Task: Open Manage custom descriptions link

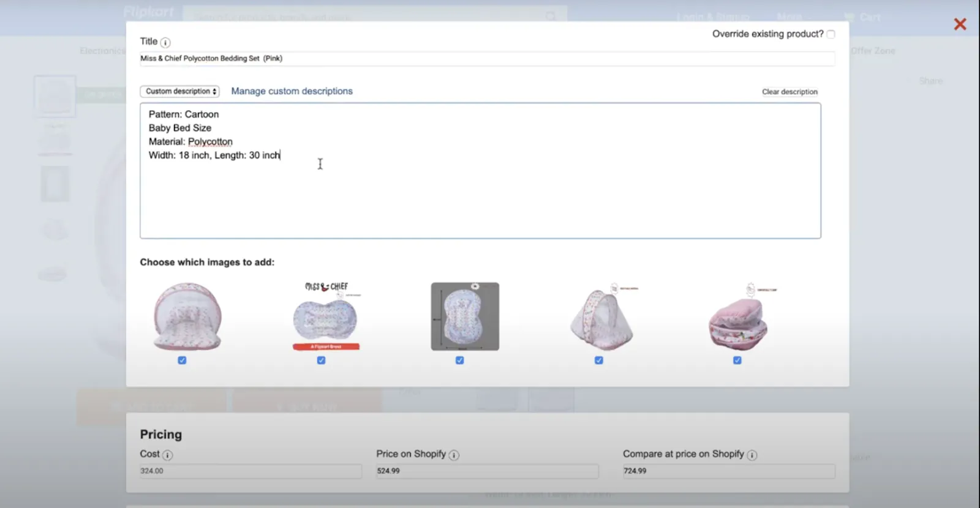Action: [292, 91]
